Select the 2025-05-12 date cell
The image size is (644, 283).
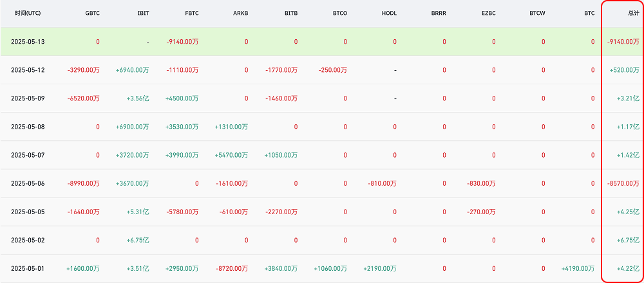point(28,70)
